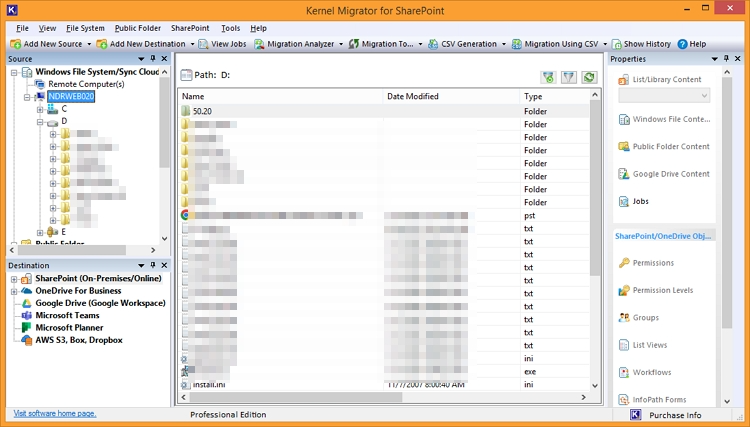Close the Destination panel
The image size is (750, 427).
point(164,265)
